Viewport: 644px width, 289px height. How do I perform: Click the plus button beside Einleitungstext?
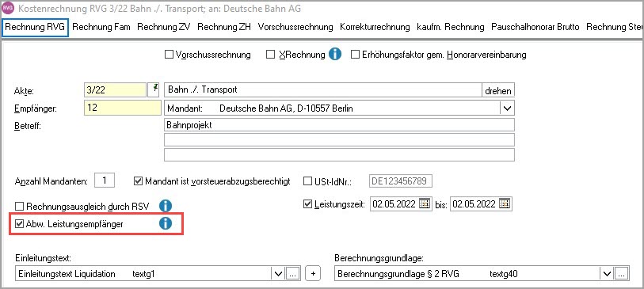tap(313, 274)
